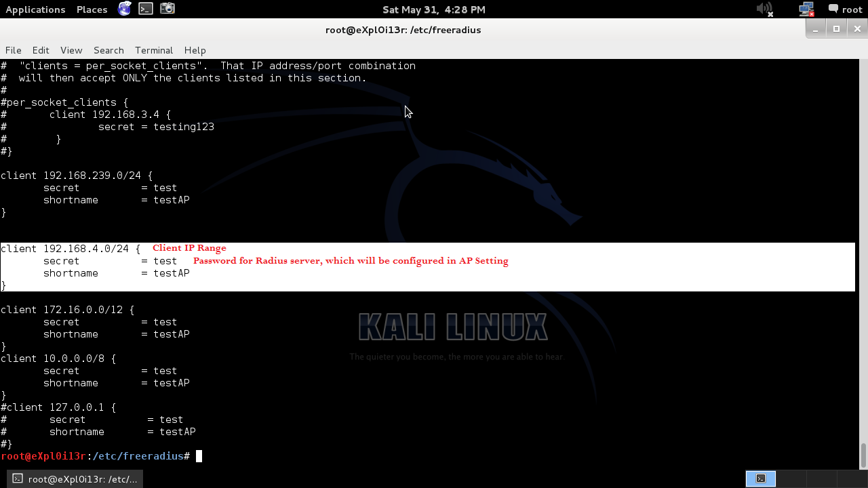Click the line 'client 10.0.0.0/8 {'
This screenshot has width=868, height=488.
[58, 359]
